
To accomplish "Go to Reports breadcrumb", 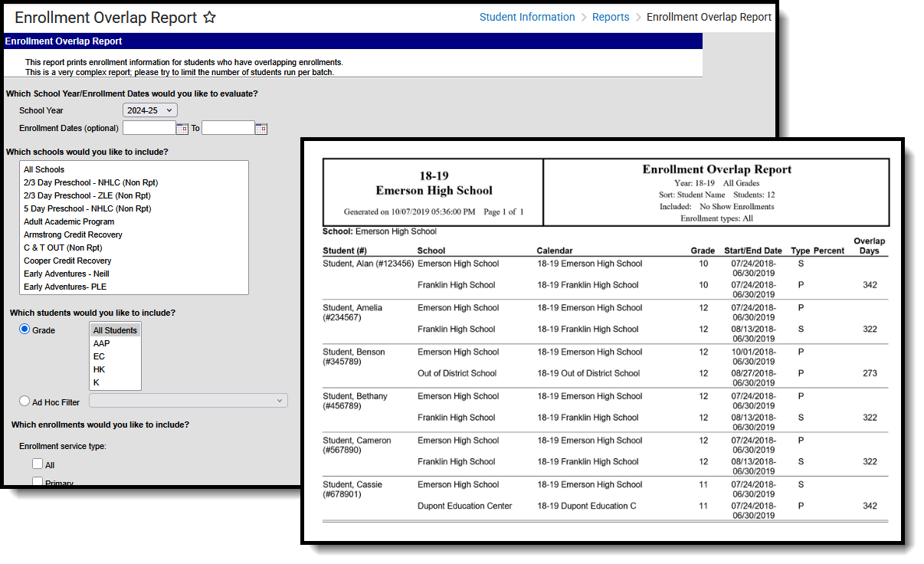I will [x=611, y=17].
